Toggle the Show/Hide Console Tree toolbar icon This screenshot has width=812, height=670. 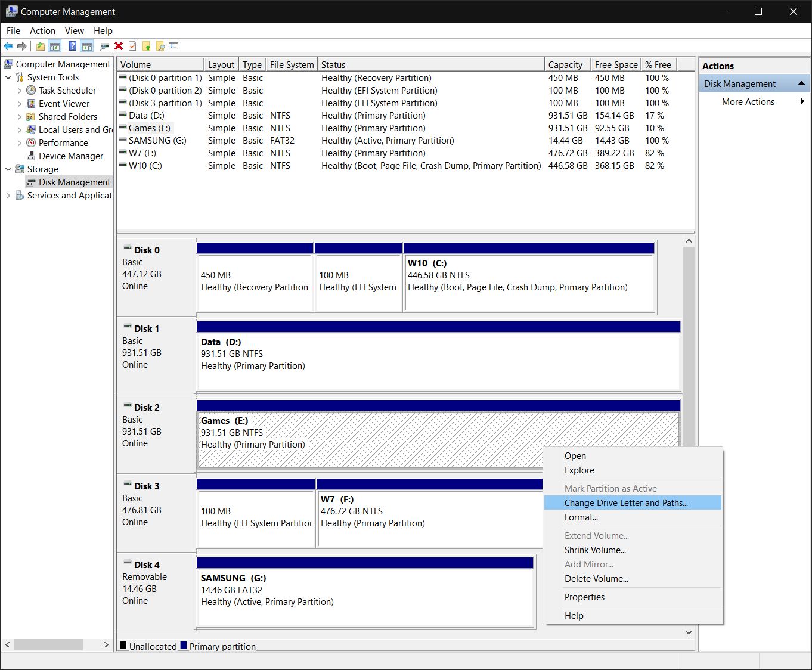pos(54,46)
